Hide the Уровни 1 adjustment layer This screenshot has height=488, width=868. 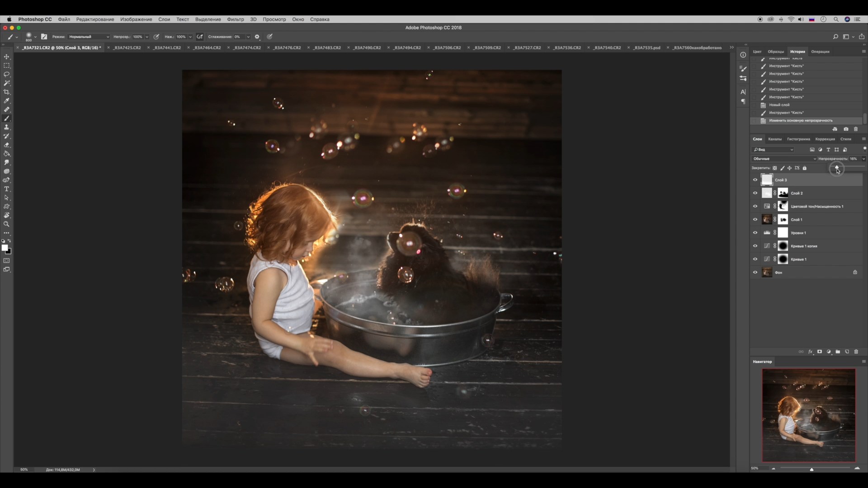(755, 233)
